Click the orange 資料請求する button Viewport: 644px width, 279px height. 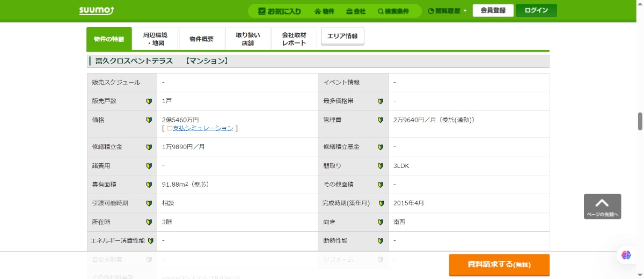pyautogui.click(x=499, y=265)
